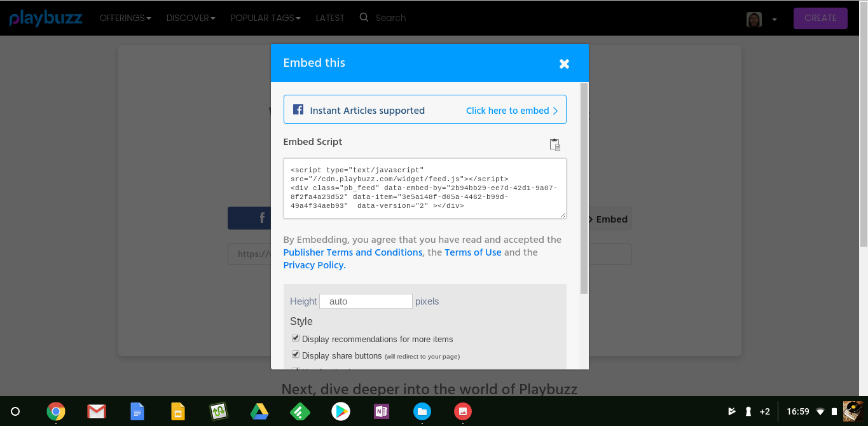Click the search magnifier icon
The height and width of the screenshot is (426, 868).
coord(364,17)
